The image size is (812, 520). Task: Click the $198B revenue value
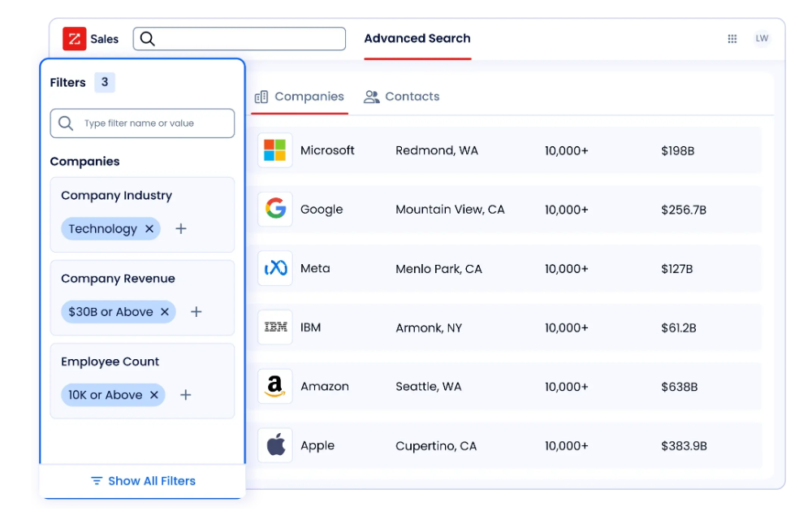coord(678,150)
